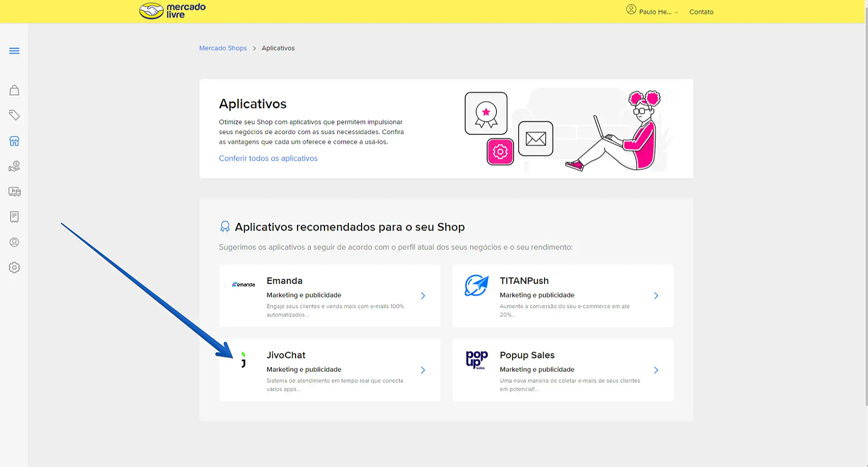Select the storefront shop sidebar icon
Viewport: 868px width, 467px height.
point(14,141)
